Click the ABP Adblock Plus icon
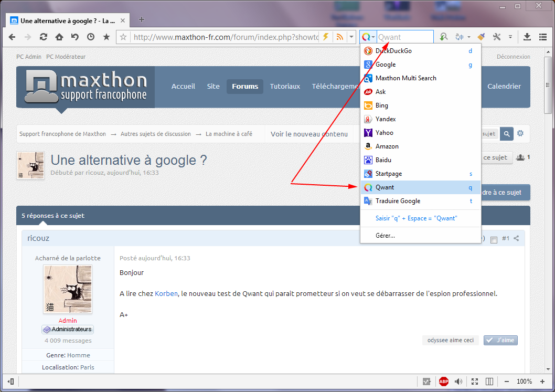 pyautogui.click(x=443, y=382)
